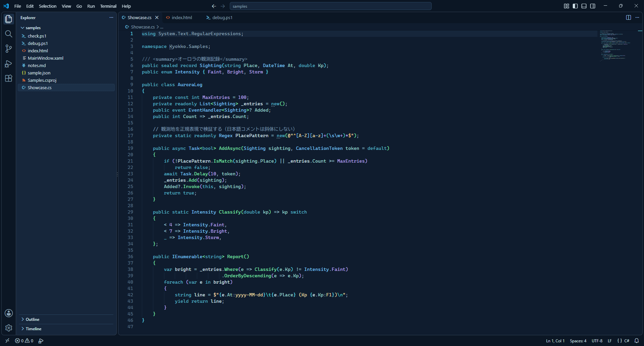Open sample.json in the explorer

(x=66, y=73)
